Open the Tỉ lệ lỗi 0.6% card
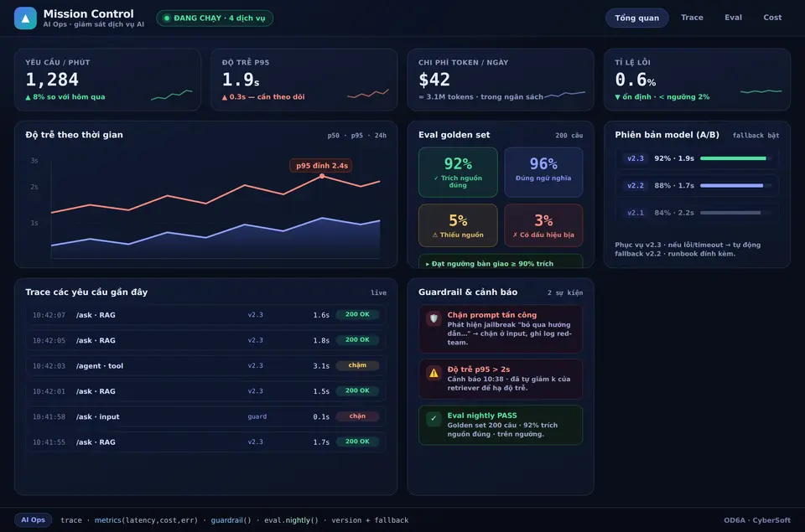This screenshot has width=805, height=532. pos(697,80)
